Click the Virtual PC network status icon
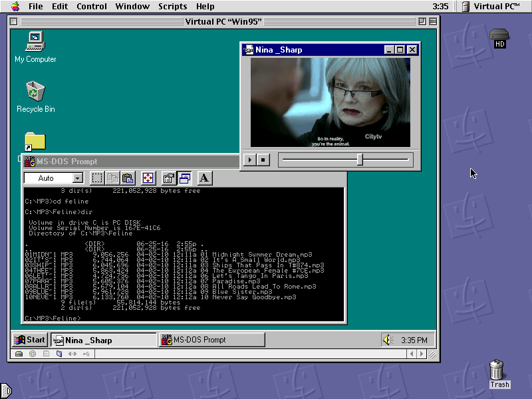The height and width of the screenshot is (399, 532). tap(72, 354)
